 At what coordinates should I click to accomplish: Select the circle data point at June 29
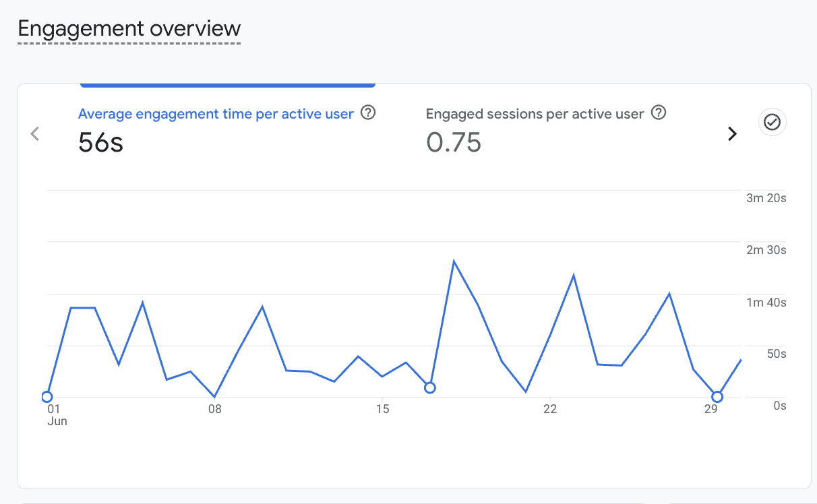[x=717, y=397]
